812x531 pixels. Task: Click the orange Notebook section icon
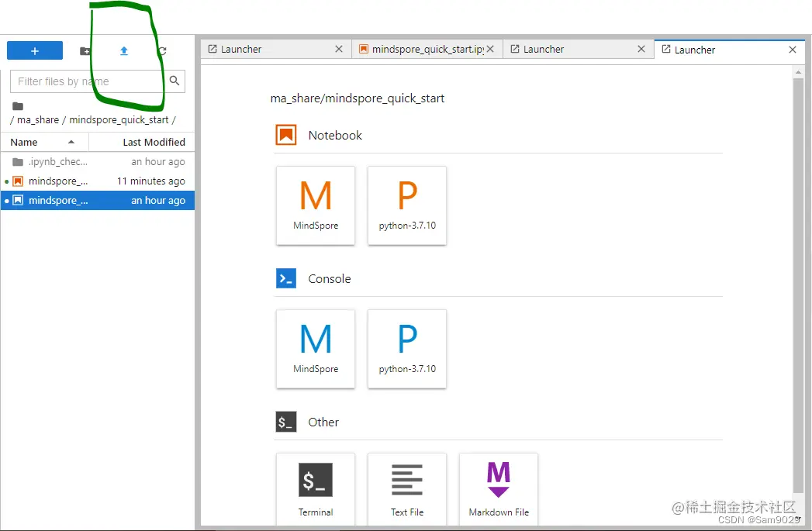pos(286,135)
